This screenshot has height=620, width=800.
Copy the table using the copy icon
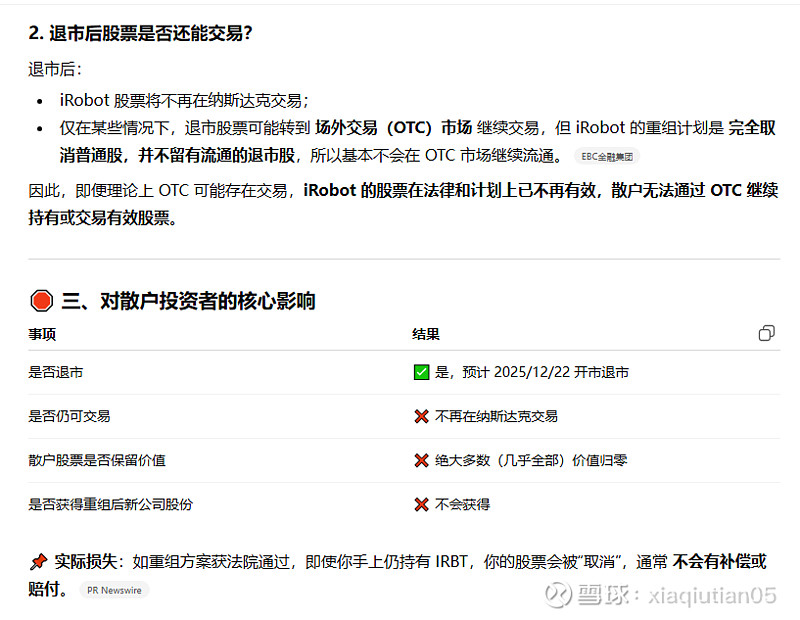[766, 333]
